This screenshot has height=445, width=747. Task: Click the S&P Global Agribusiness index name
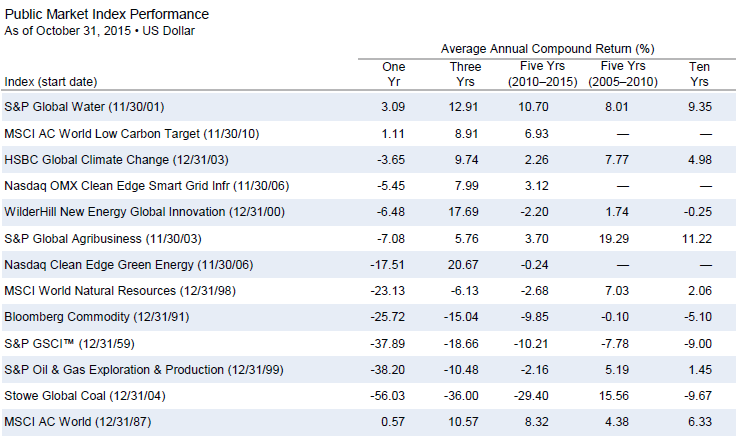pos(101,236)
